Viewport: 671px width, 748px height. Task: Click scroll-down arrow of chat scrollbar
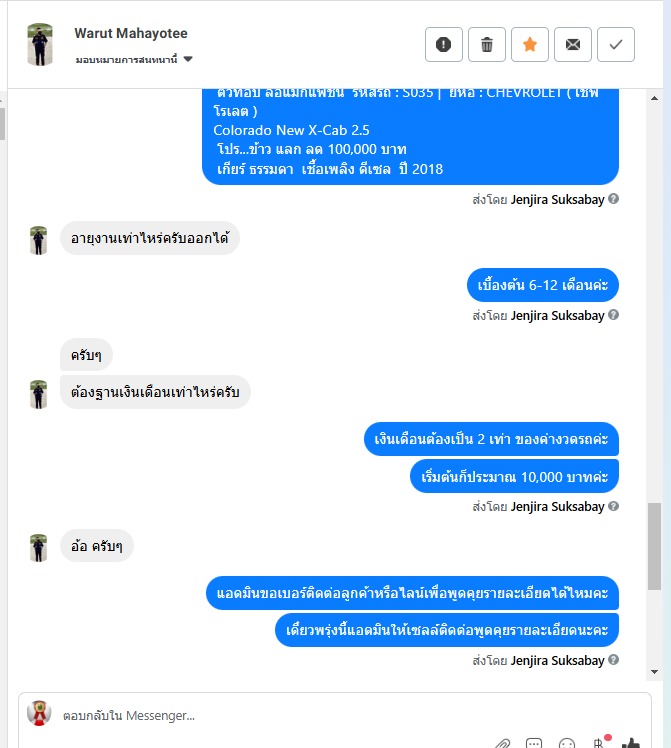[654, 672]
